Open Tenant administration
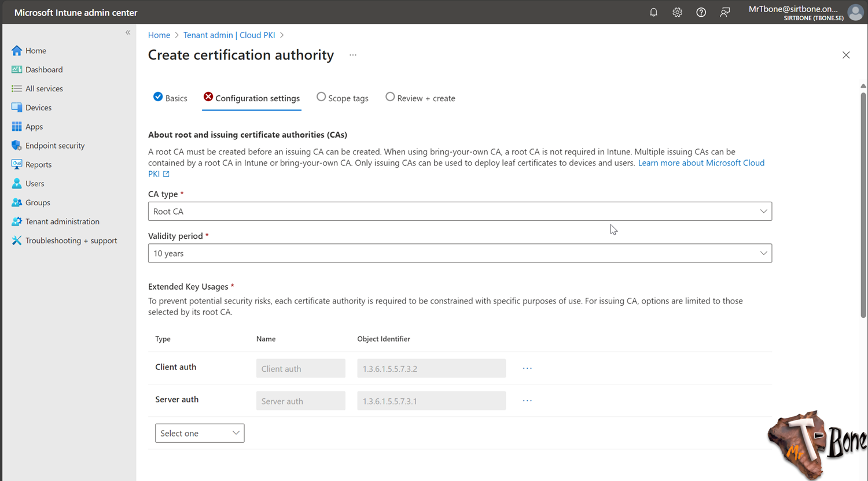The width and height of the screenshot is (868, 481). pyautogui.click(x=61, y=221)
